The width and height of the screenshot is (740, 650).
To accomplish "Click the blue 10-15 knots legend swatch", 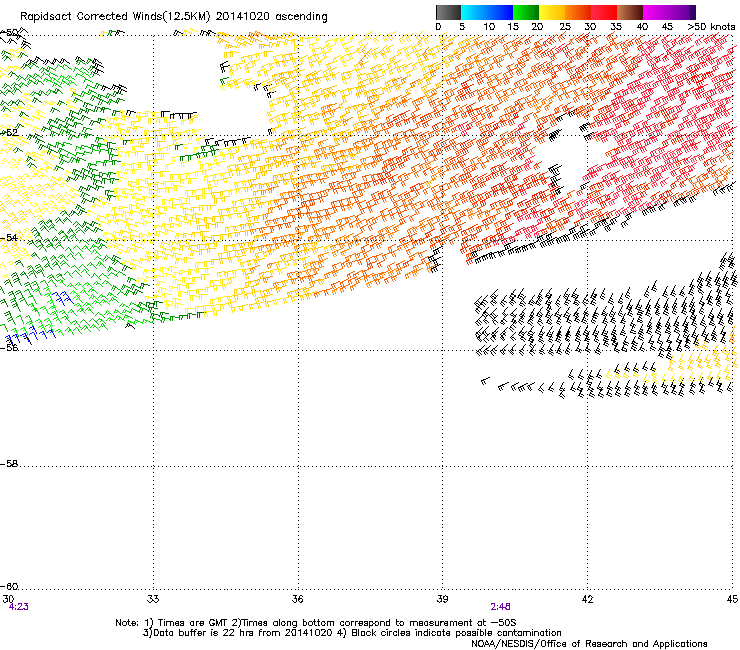I will [x=500, y=12].
